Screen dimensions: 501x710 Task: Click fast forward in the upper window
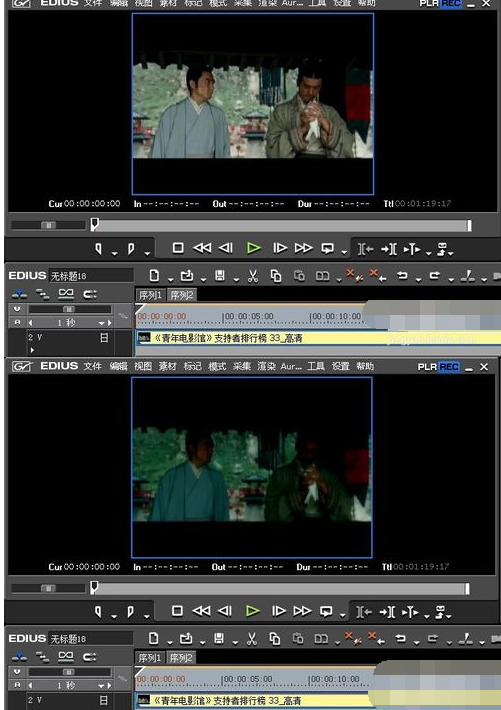click(x=303, y=248)
